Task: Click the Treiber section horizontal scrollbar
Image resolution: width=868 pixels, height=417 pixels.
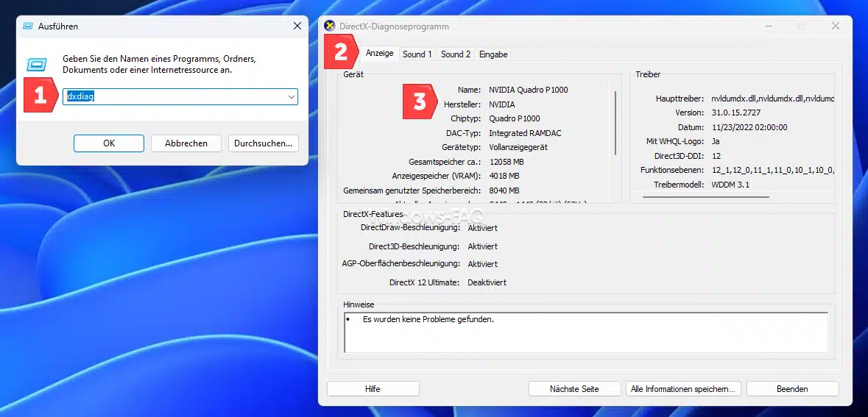Action: pos(705,197)
